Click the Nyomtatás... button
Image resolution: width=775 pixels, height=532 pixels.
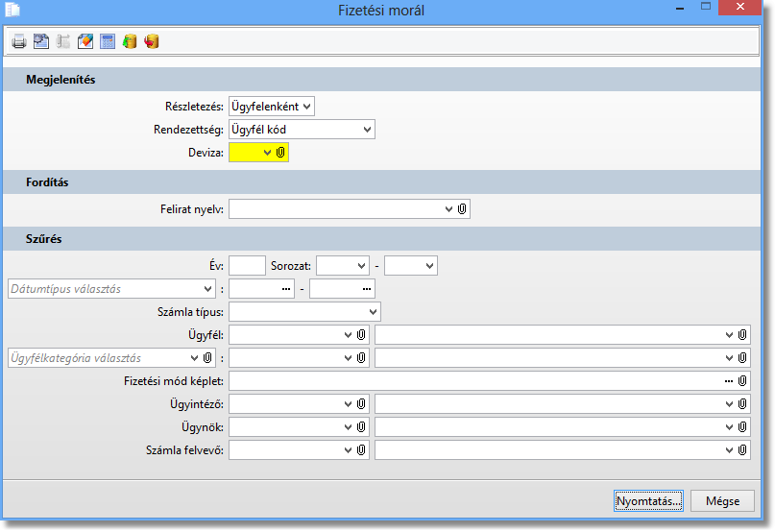pos(648,501)
